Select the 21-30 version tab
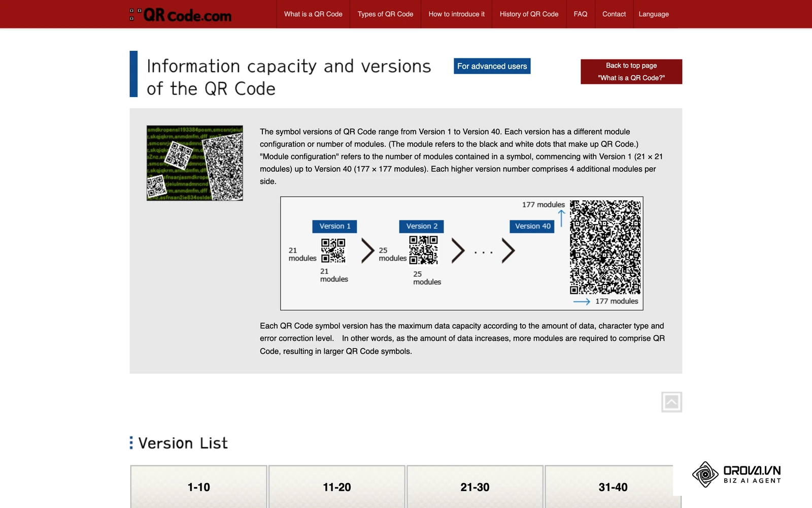812x508 pixels. tap(475, 487)
